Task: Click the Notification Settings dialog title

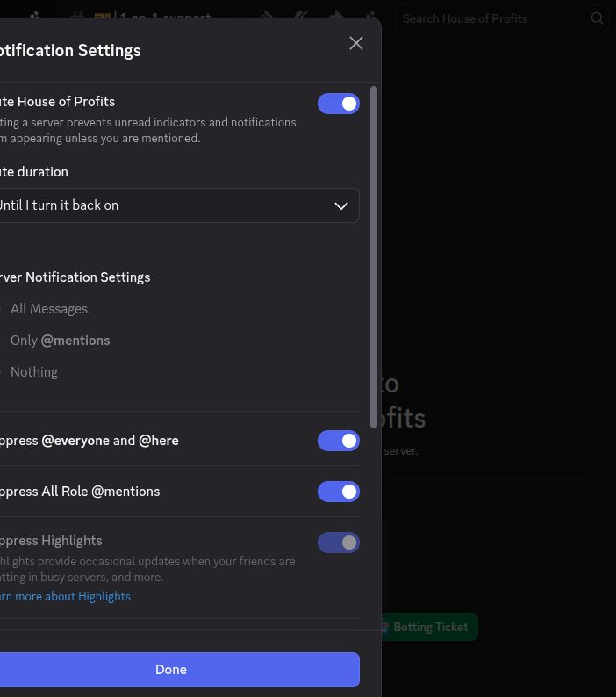Action: [x=70, y=50]
